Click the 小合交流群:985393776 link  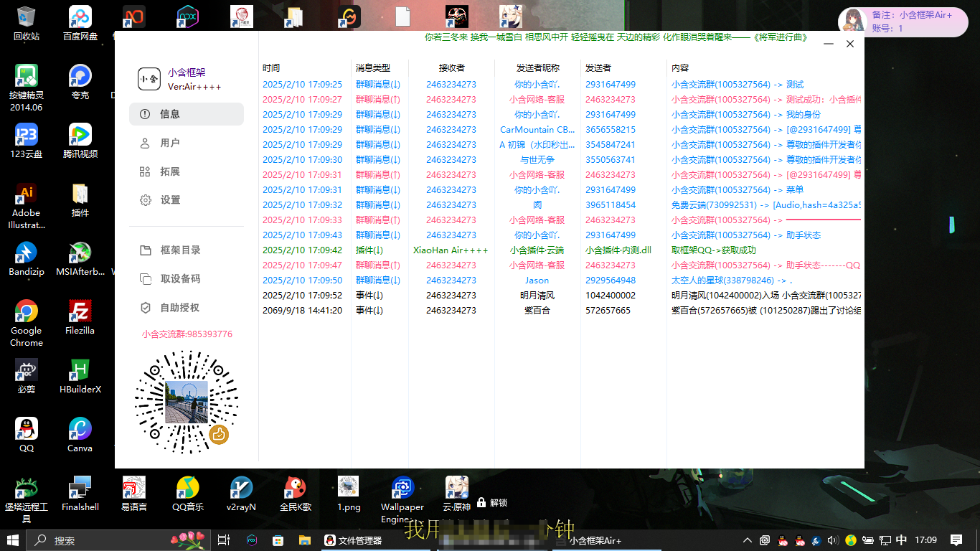187,334
